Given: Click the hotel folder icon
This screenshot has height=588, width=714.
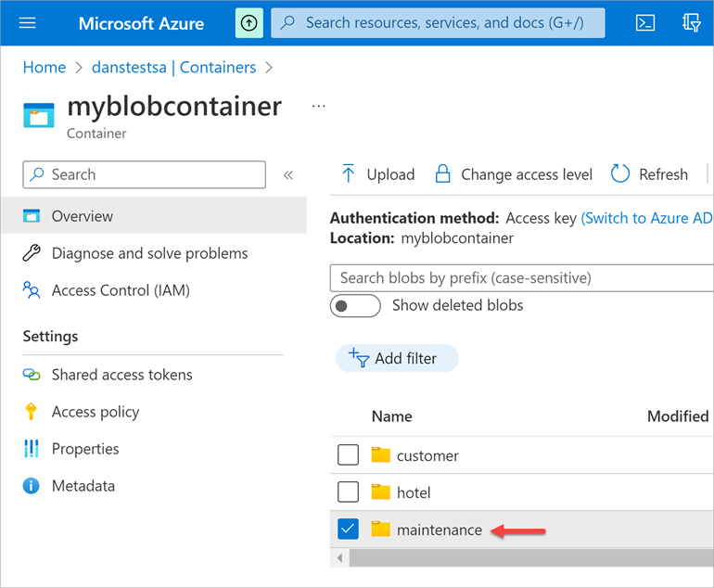Looking at the screenshot, I should point(381,492).
